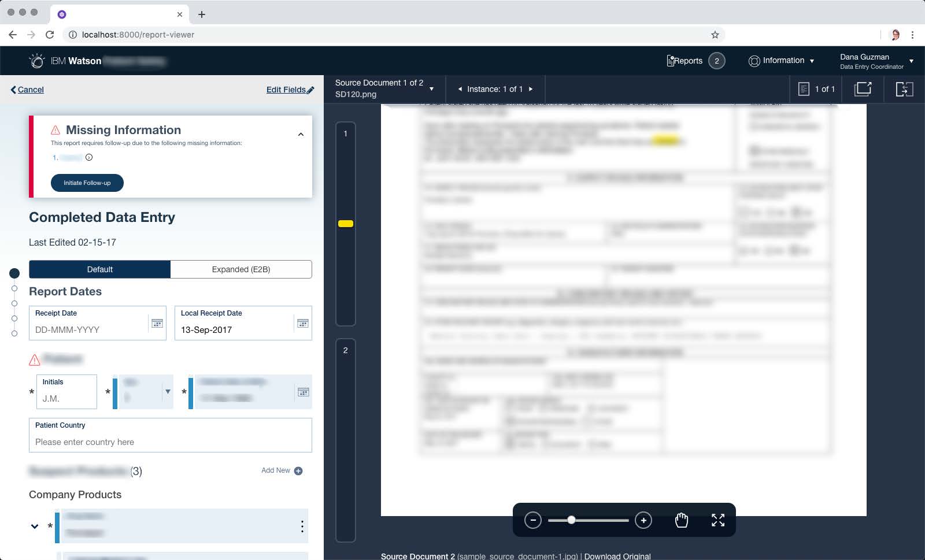This screenshot has height=560, width=925.
Task: Toggle fullscreen expand view of document
Action: (717, 520)
